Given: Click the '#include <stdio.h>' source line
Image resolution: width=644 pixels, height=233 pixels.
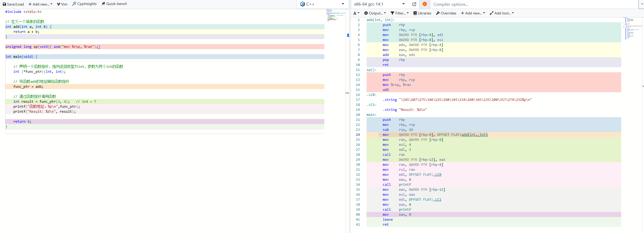Looking at the screenshot, I should [x=23, y=12].
